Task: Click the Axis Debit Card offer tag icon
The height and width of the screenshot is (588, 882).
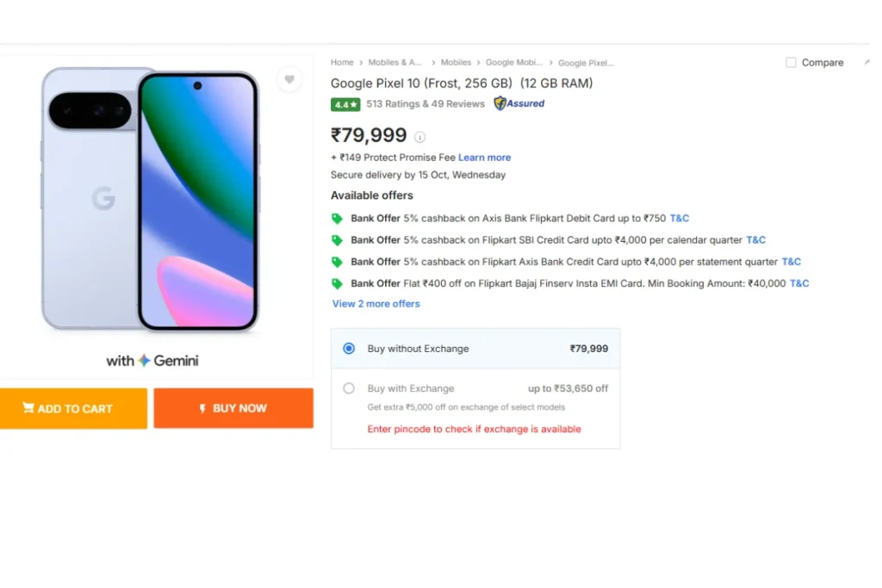Action: pyautogui.click(x=338, y=219)
